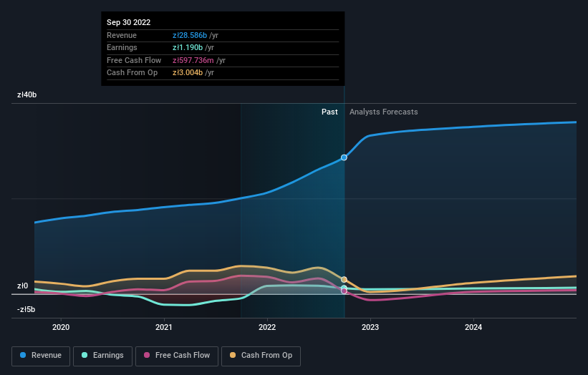This screenshot has width=588, height=375.
Task: Toggle the Free Cash Flow legend button
Action: pyautogui.click(x=177, y=356)
